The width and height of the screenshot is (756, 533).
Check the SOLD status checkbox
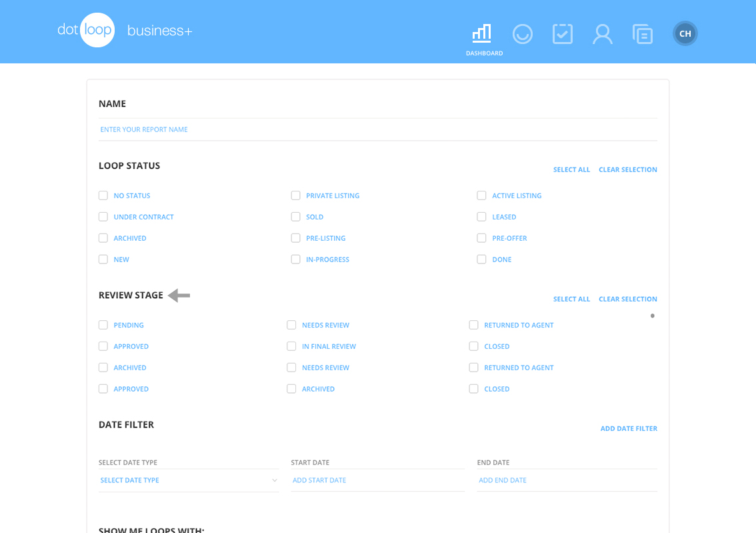(x=295, y=216)
